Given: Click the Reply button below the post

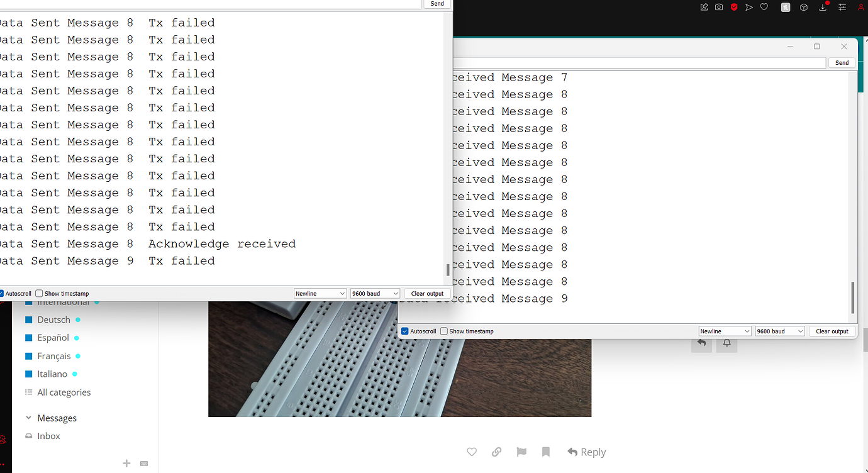Looking at the screenshot, I should coord(586,452).
